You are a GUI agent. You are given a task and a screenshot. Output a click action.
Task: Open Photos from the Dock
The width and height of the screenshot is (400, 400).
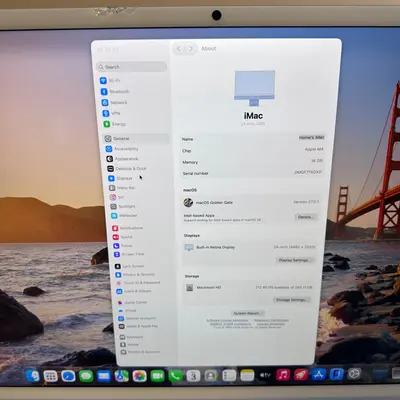click(140, 376)
